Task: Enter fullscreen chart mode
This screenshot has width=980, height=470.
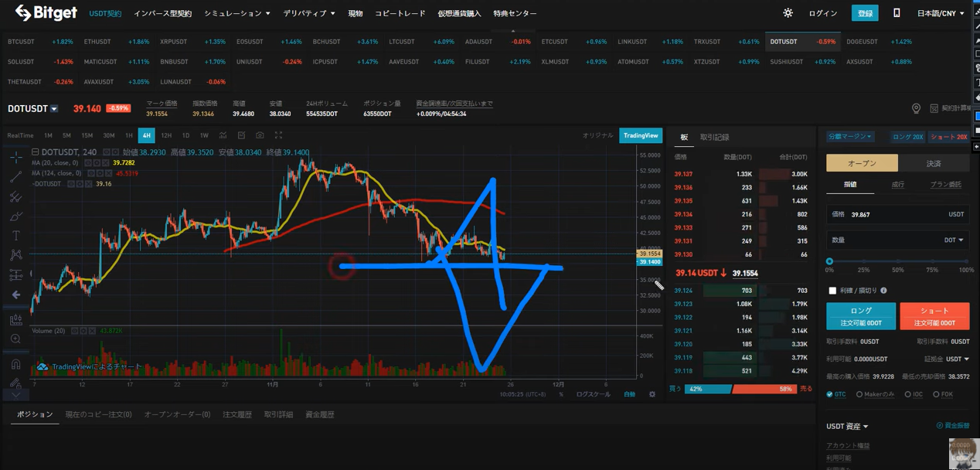Action: [278, 135]
